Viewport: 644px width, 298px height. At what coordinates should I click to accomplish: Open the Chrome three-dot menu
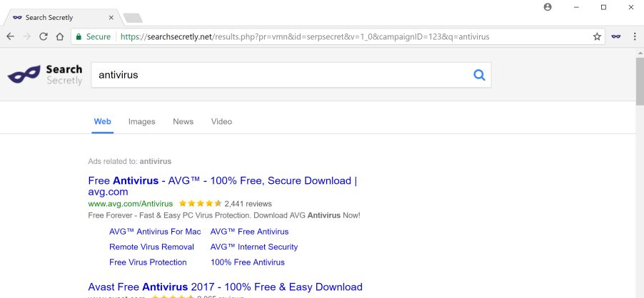tap(634, 36)
